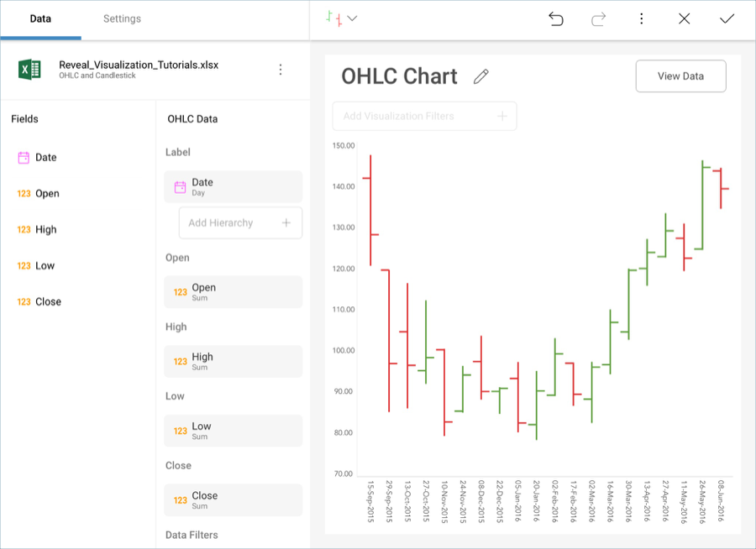756x549 pixels.
Task: Open the OHLC chart type dropdown
Action: 341,18
